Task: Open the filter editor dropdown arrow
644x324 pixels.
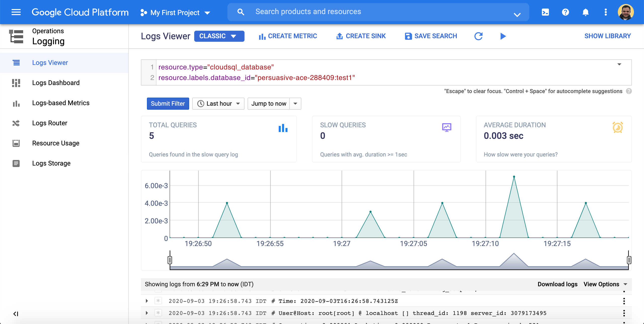Action: (x=619, y=64)
